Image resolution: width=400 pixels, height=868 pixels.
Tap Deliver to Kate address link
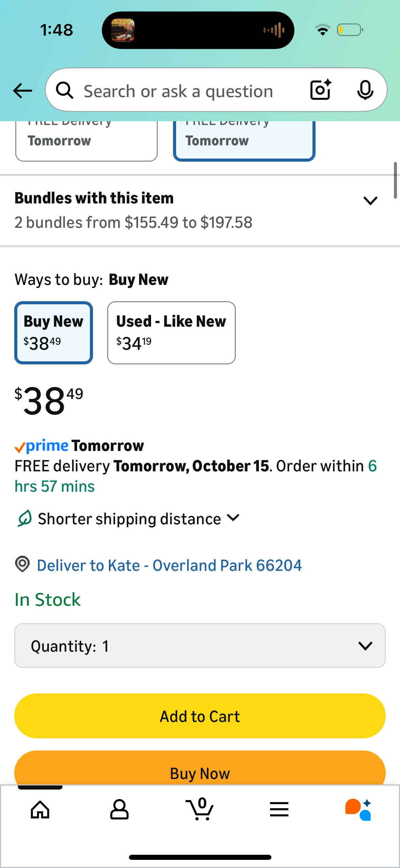click(169, 565)
